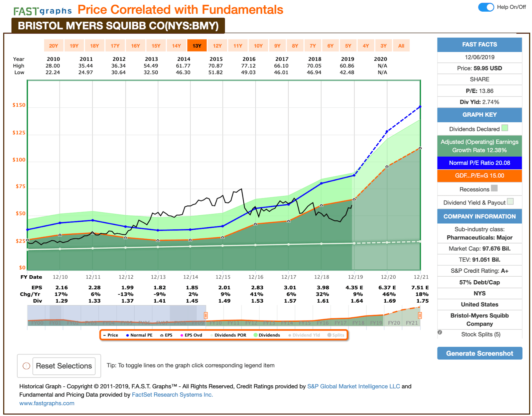Click the right range slider handle

click(x=420, y=315)
